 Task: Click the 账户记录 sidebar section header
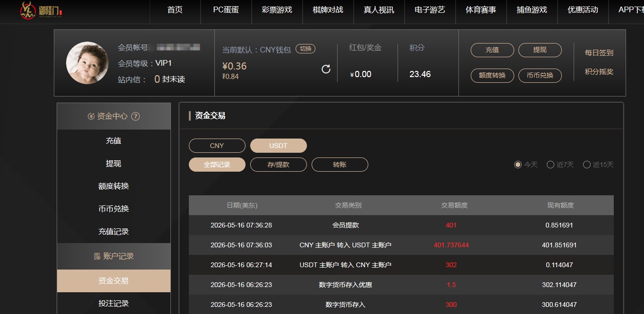(114, 256)
